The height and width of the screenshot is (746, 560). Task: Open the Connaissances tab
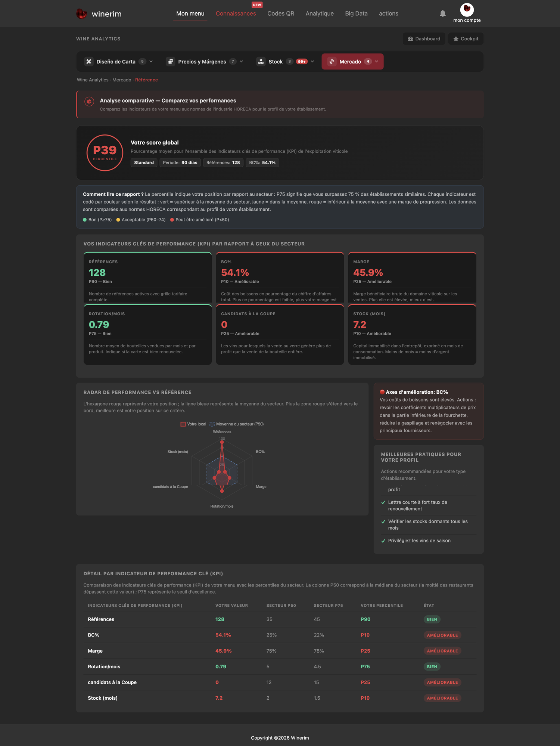[x=236, y=13]
